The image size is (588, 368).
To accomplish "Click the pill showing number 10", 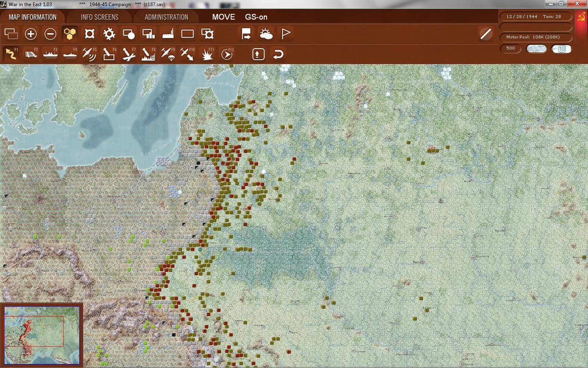I will click(x=561, y=49).
